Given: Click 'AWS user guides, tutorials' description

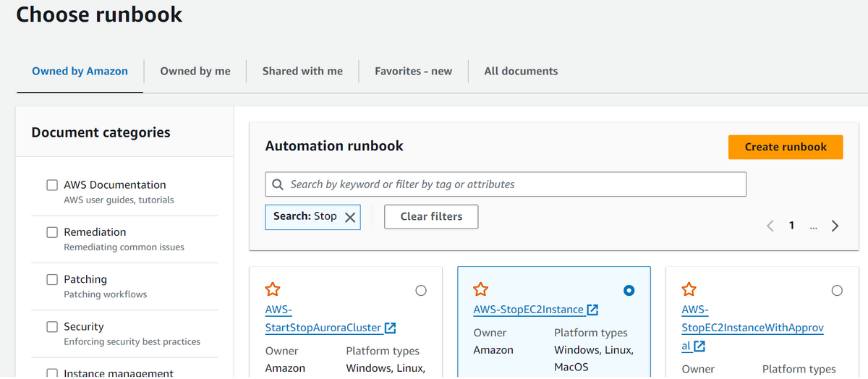Looking at the screenshot, I should tap(119, 200).
